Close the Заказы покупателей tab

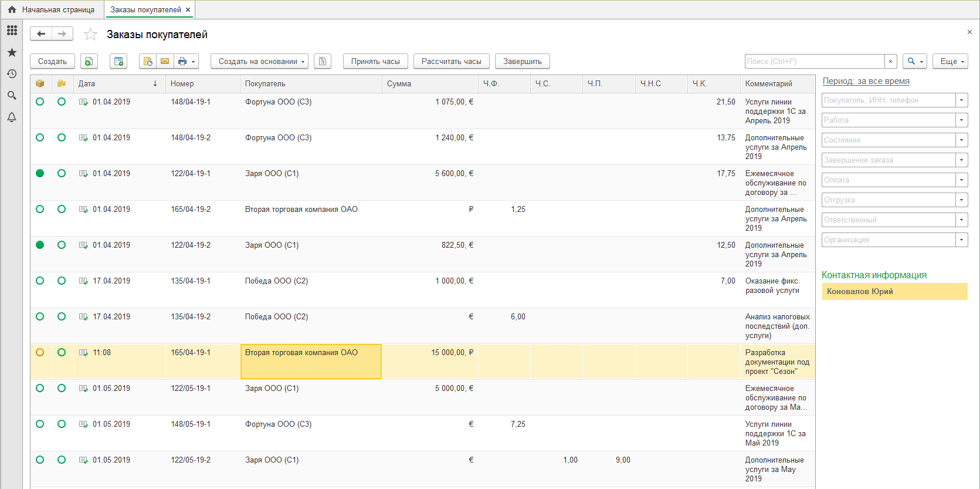188,9
